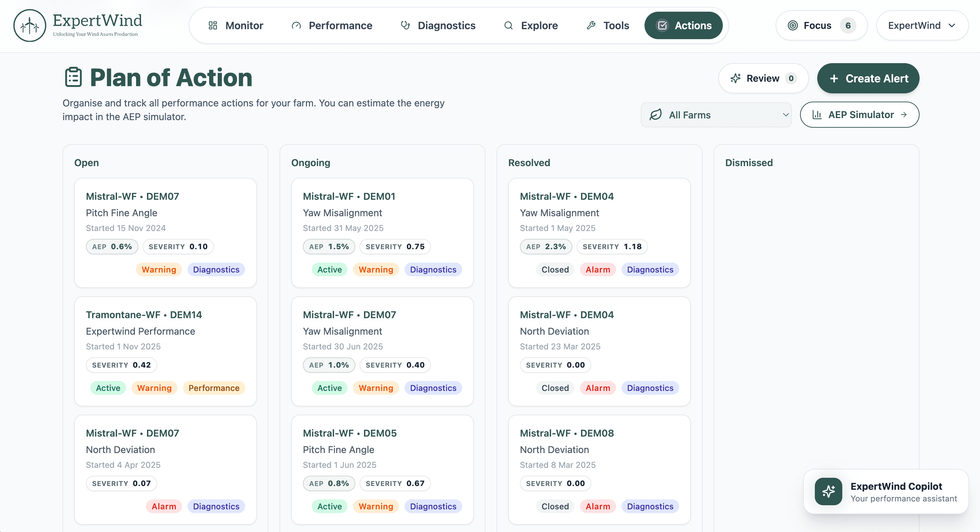Click the AEP Simulator bar chart icon
The width and height of the screenshot is (980, 532).
(817, 114)
